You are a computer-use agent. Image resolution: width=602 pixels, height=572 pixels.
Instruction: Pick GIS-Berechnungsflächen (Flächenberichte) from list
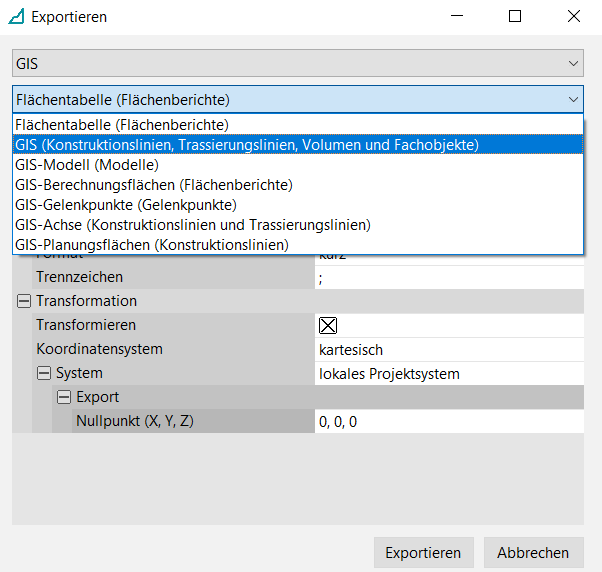[x=153, y=185]
